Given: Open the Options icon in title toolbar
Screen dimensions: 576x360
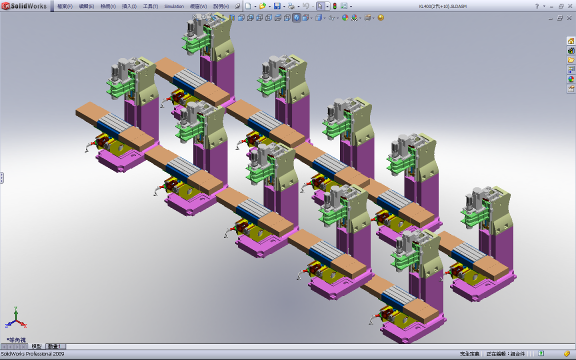Looking at the screenshot, I should coord(344,6).
